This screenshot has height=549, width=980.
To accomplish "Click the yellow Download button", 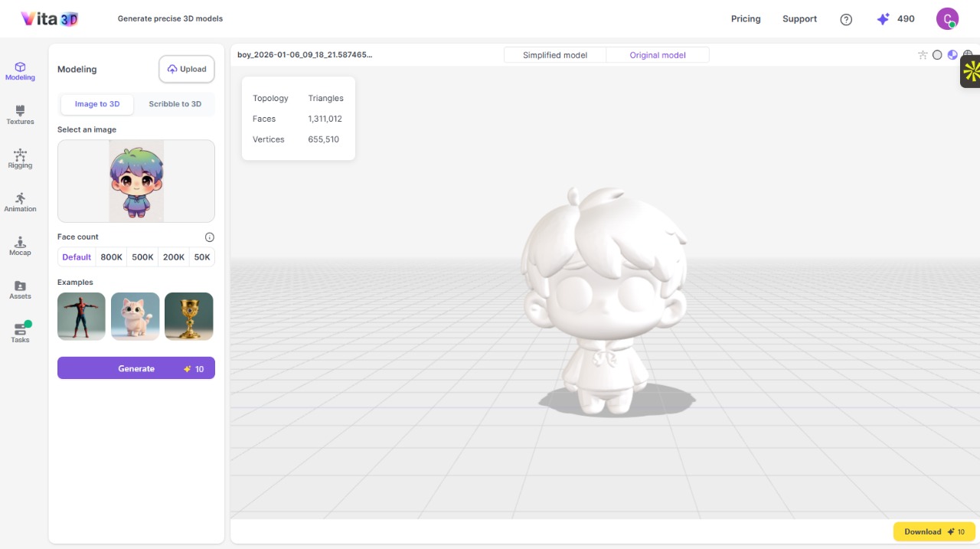I will pos(934,531).
